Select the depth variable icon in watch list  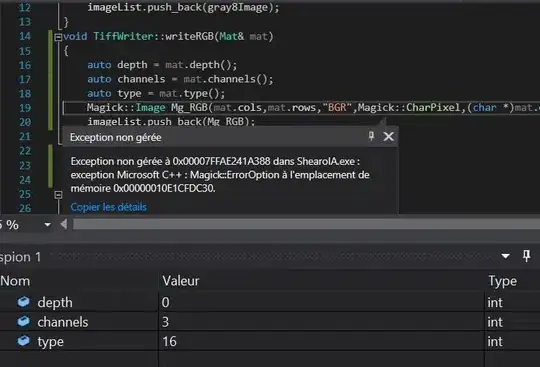pos(23,302)
